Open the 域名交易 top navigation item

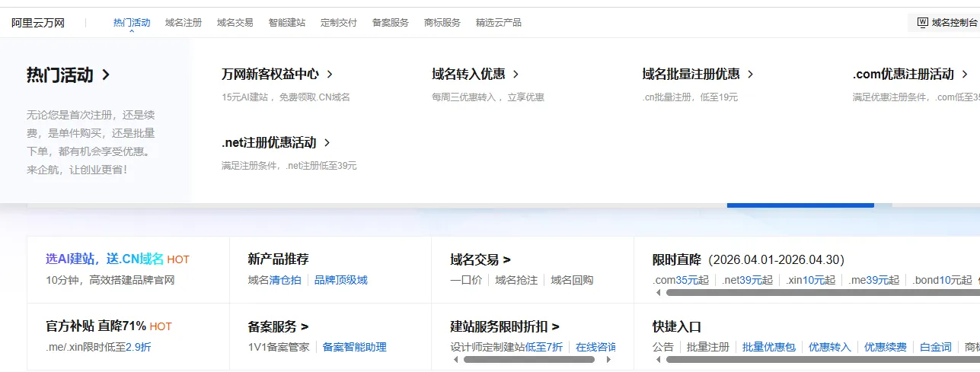[235, 23]
